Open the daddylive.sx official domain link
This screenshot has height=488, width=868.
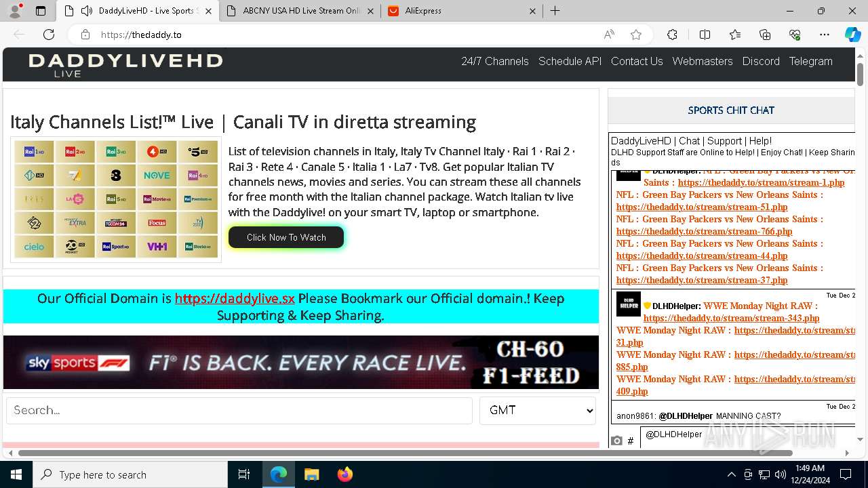[x=235, y=298]
